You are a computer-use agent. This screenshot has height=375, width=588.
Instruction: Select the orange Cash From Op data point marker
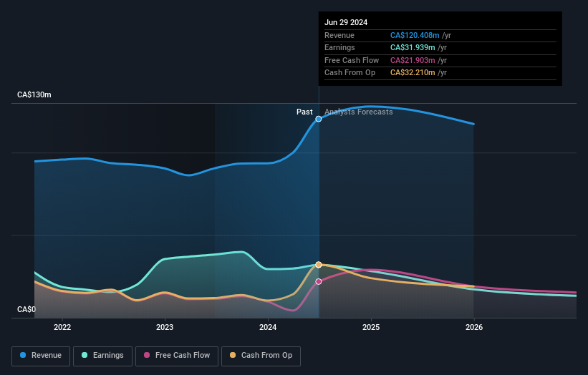point(319,265)
